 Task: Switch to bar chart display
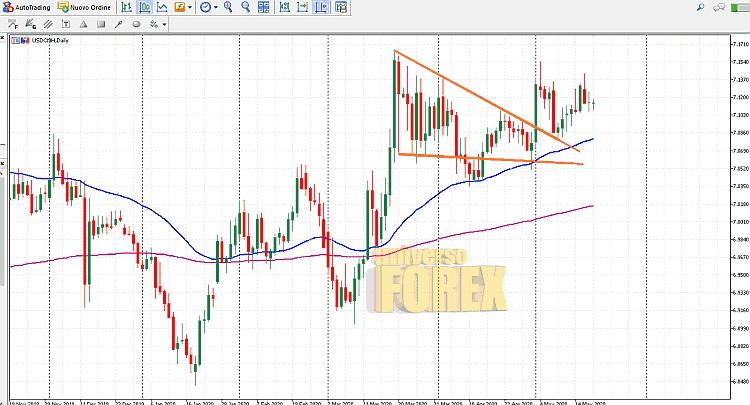pos(127,7)
